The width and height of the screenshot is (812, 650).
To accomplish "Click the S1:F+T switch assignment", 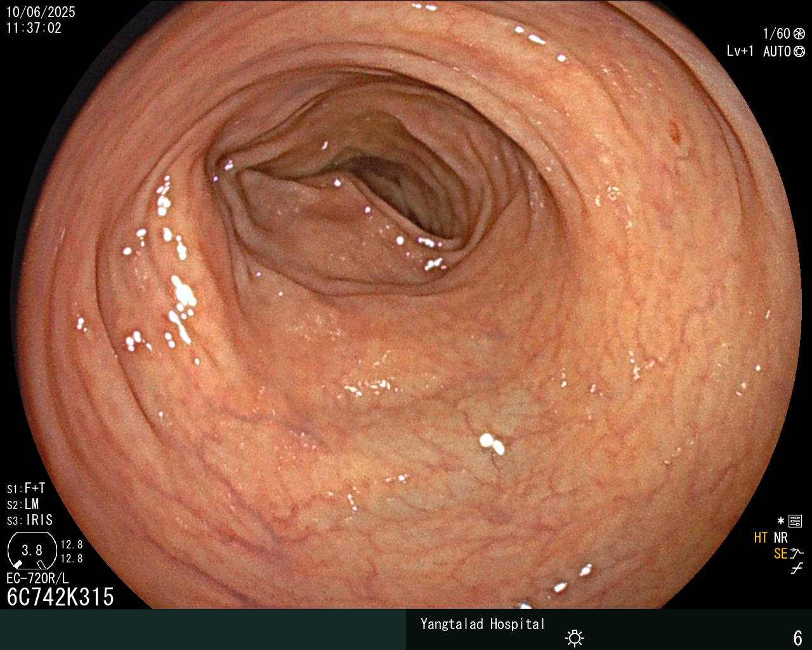I will point(26,488).
